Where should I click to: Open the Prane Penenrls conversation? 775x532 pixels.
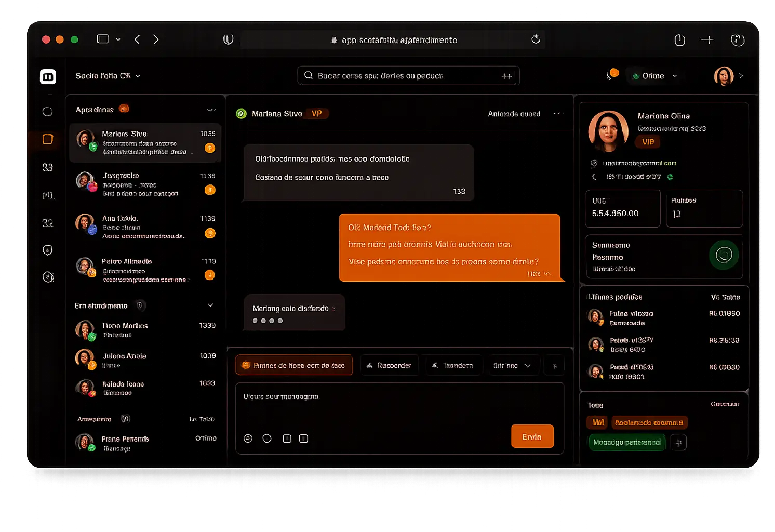(x=145, y=443)
